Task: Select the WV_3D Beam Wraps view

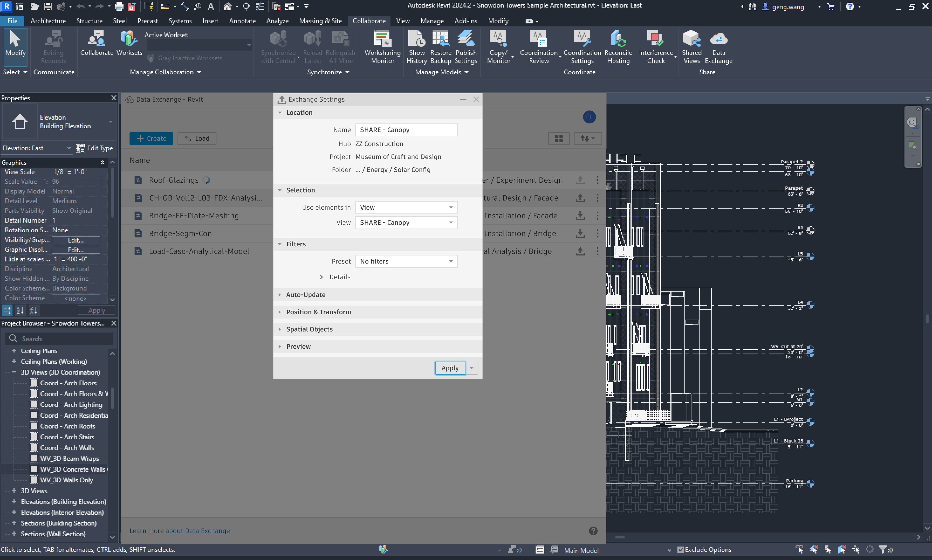Action: [69, 458]
